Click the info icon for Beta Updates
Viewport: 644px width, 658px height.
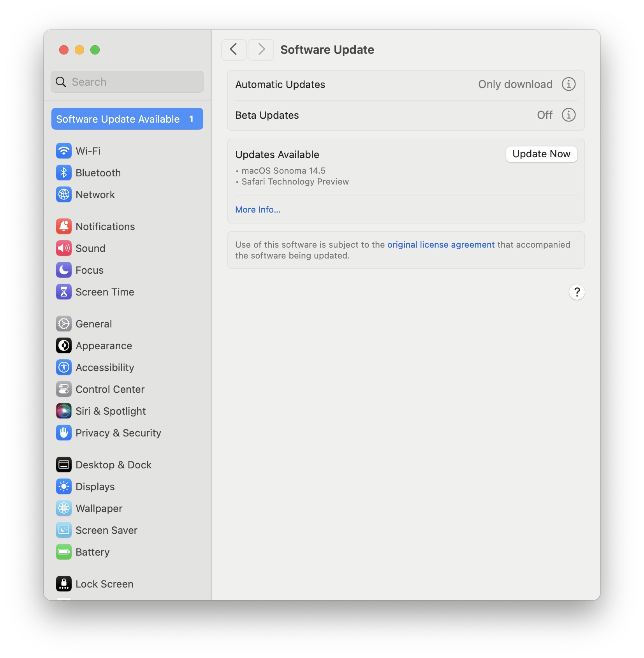[568, 115]
